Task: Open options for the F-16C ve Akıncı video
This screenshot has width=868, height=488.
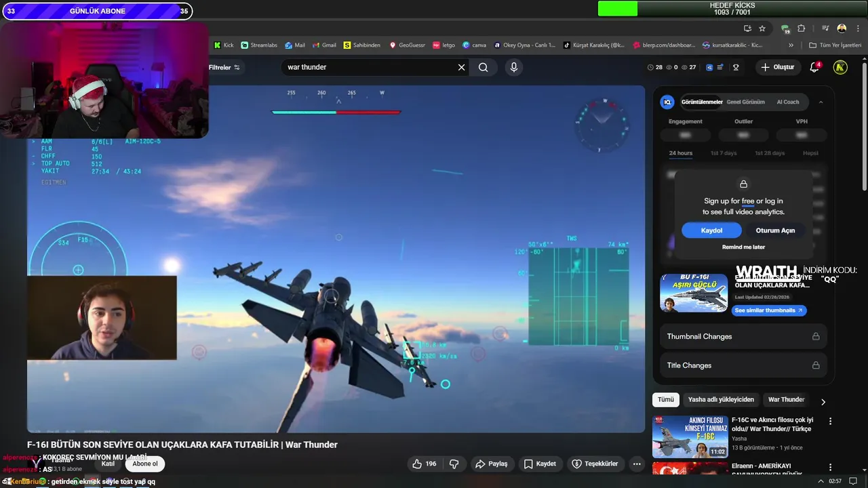Action: 830,421
